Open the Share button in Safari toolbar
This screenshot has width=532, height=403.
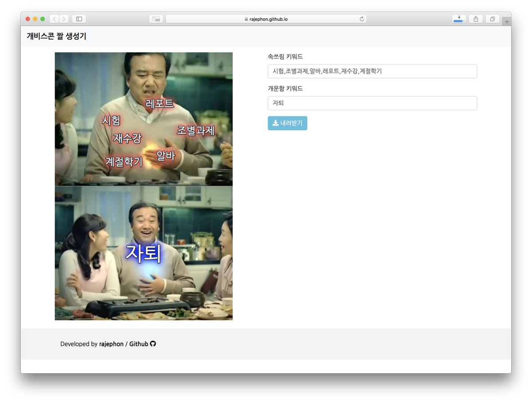tap(476, 19)
